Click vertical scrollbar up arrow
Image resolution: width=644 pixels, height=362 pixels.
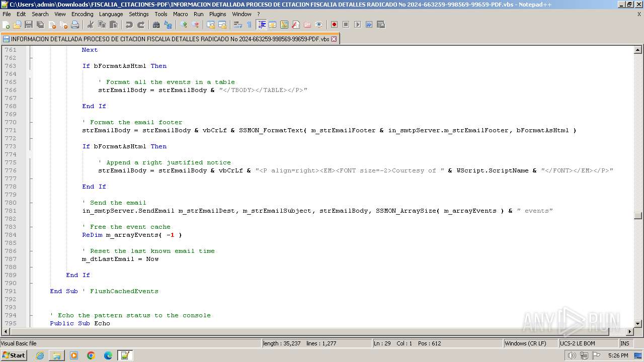(x=638, y=50)
